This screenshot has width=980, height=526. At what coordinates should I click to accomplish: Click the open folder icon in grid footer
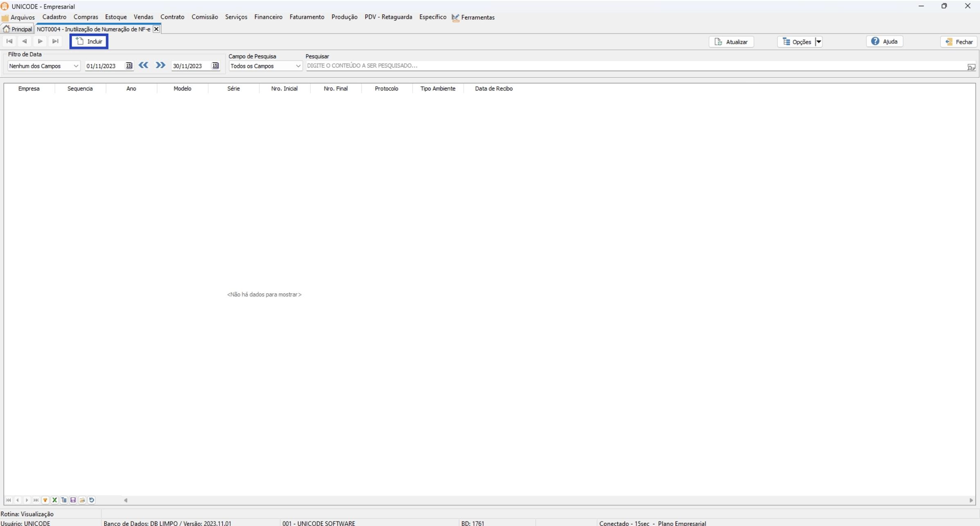[x=82, y=500]
